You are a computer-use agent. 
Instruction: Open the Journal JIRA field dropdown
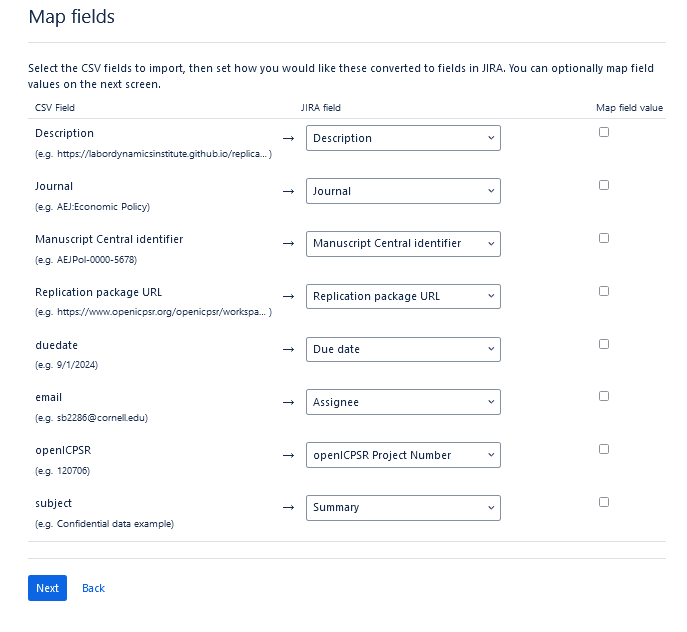pos(403,191)
